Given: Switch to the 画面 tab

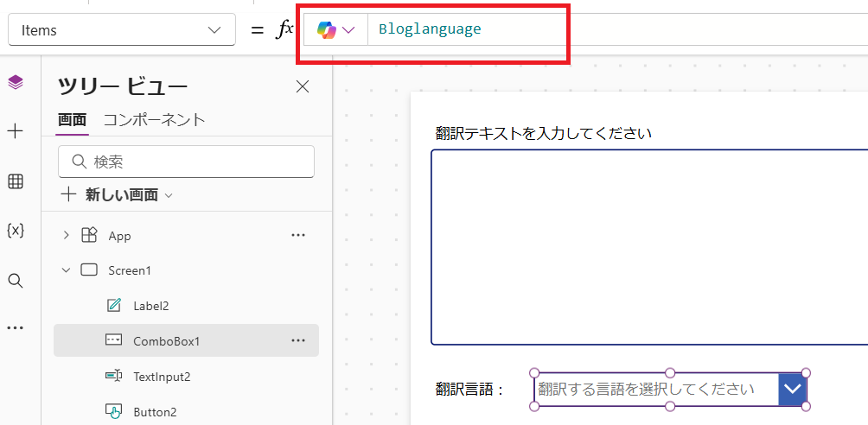Looking at the screenshot, I should click(x=72, y=120).
